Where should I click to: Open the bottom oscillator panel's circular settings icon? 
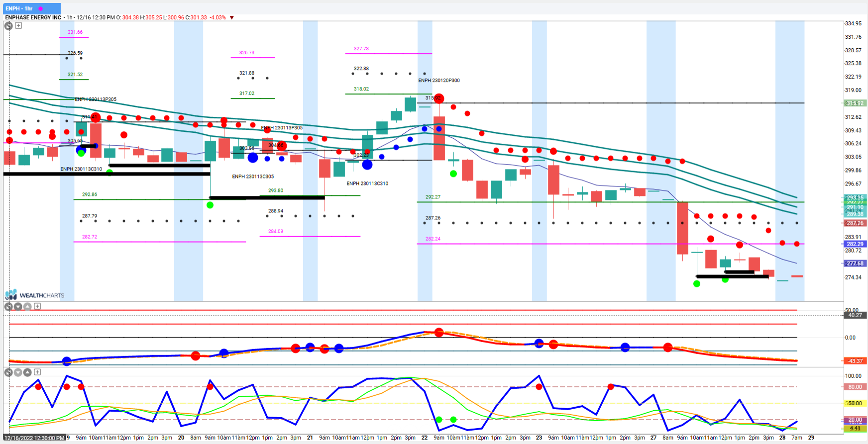(8, 372)
